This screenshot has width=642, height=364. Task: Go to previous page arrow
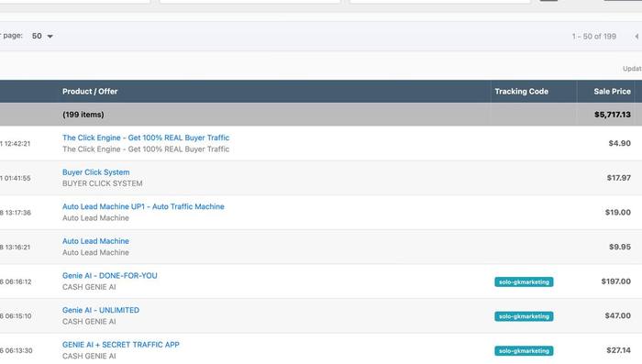(636, 37)
